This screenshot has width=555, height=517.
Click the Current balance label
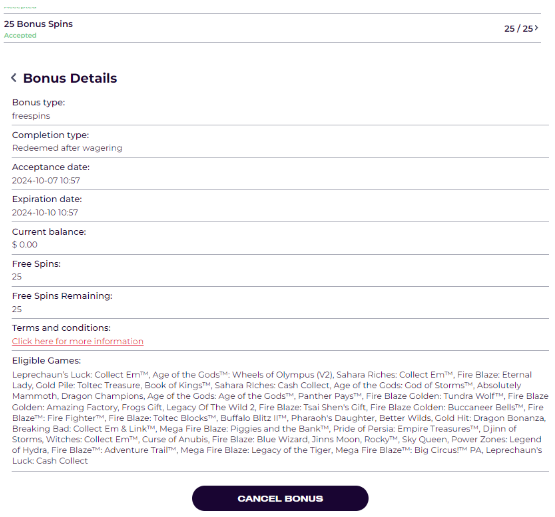49,232
